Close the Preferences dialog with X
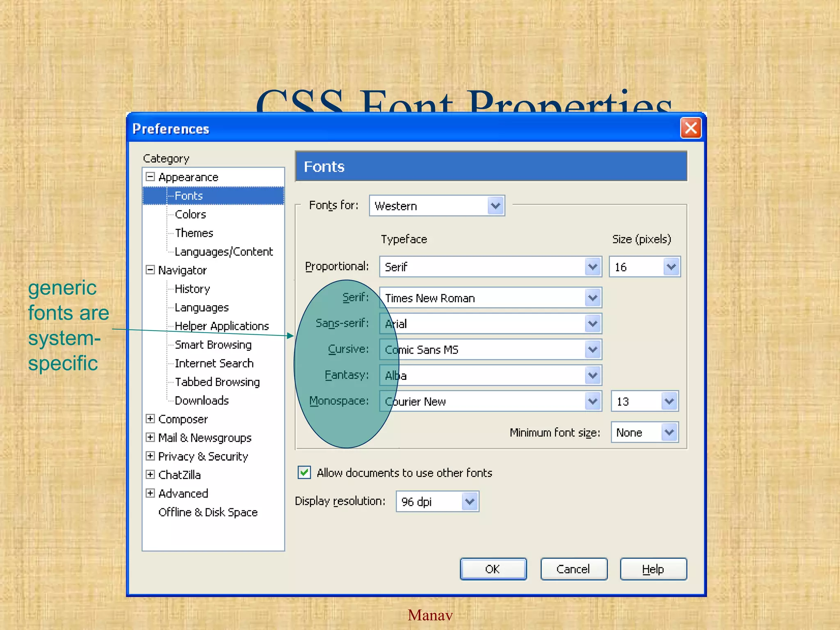The image size is (840, 630). [x=691, y=128]
